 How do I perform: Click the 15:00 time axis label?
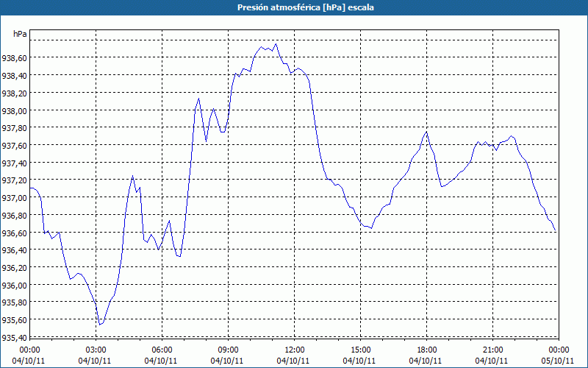[360, 350]
